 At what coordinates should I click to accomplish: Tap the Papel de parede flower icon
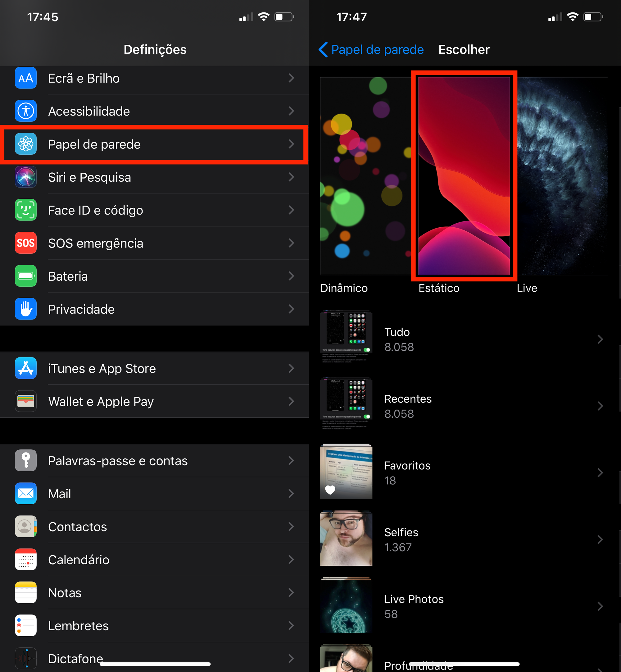[26, 144]
